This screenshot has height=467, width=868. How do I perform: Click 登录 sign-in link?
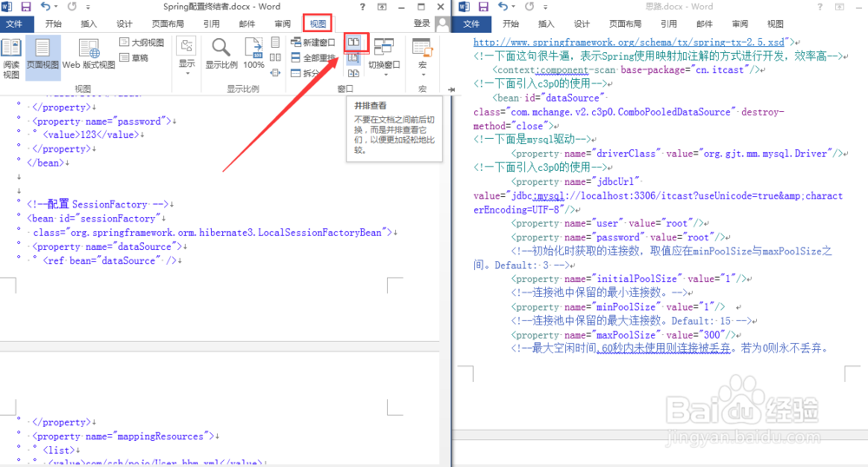(422, 23)
